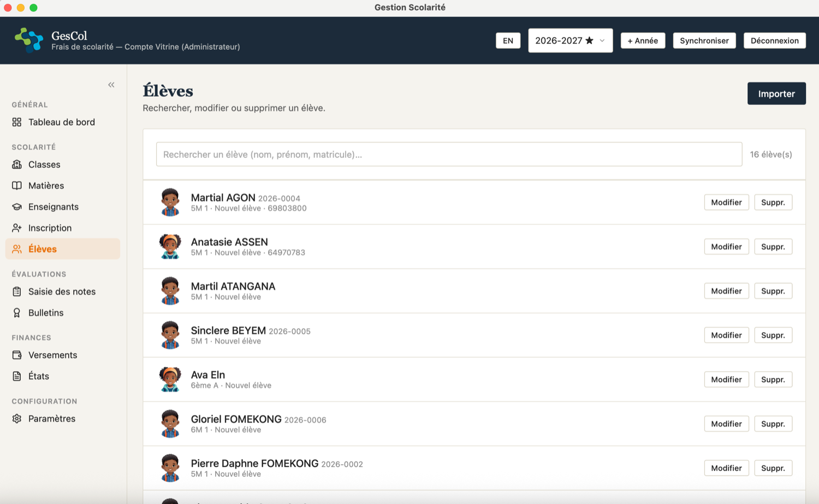The width and height of the screenshot is (819, 504).
Task: Click the Inscription add-person icon
Action: [17, 228]
